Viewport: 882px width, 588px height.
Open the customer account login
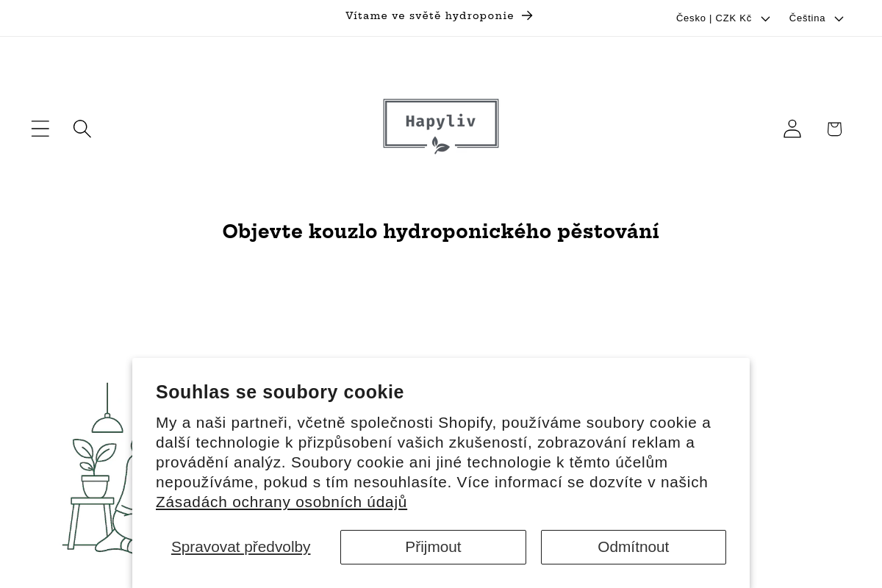point(792,128)
